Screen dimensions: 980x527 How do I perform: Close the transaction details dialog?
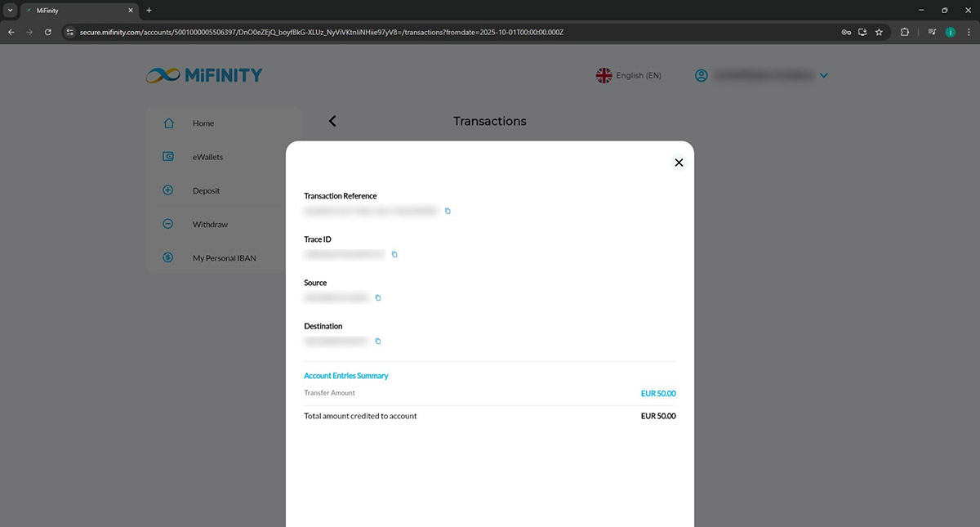click(x=678, y=163)
